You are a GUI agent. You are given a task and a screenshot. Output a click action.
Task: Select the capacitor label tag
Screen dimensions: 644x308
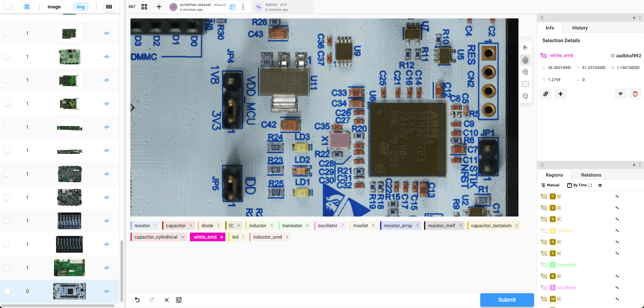[x=178, y=226]
